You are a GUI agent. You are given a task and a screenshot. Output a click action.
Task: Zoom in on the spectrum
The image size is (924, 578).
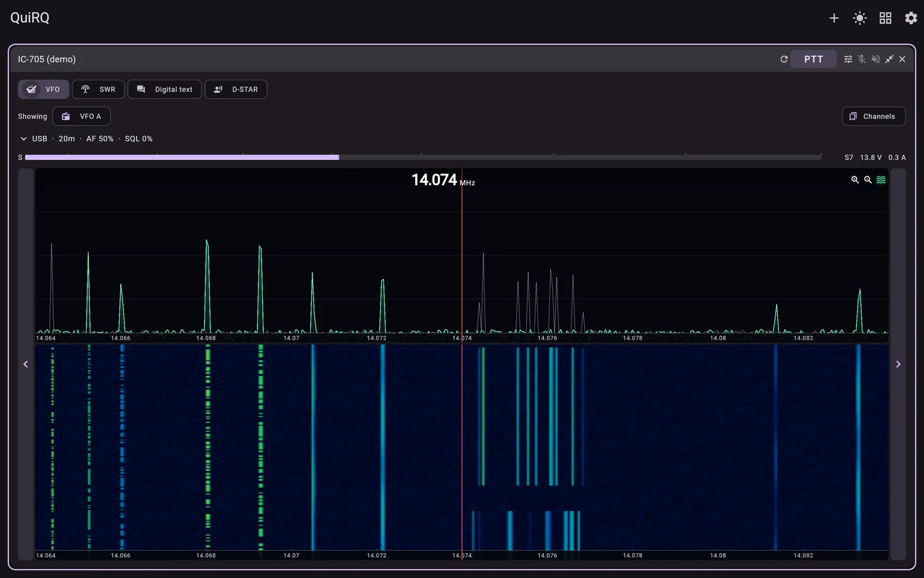click(x=855, y=180)
